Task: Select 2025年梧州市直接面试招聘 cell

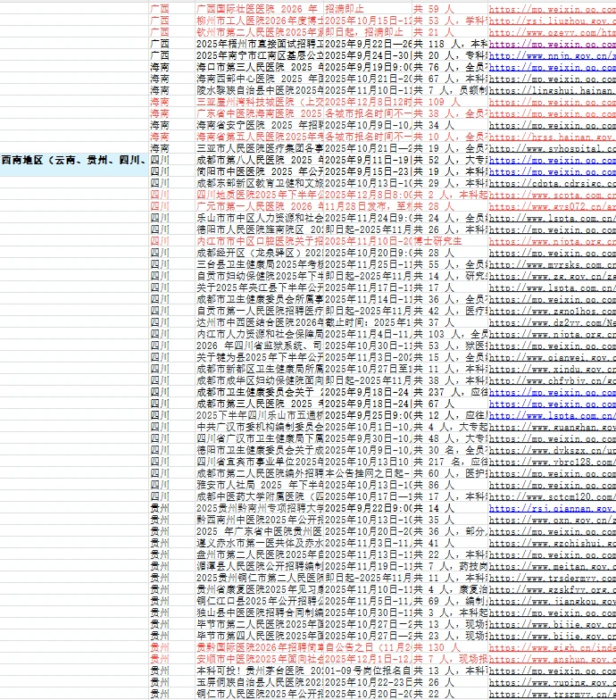Action: click(x=260, y=44)
